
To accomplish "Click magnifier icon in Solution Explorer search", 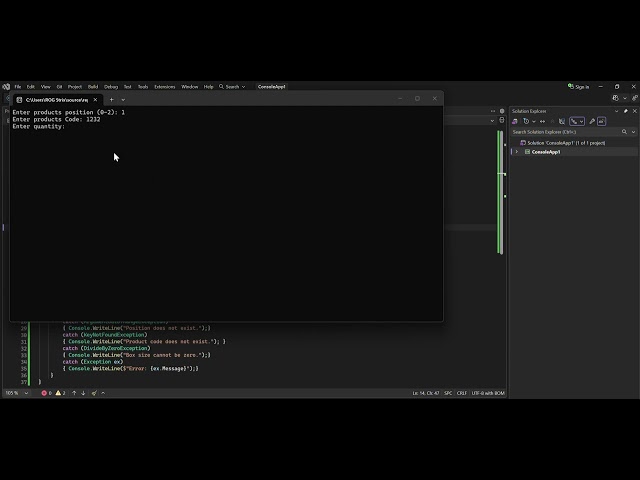I will point(624,132).
